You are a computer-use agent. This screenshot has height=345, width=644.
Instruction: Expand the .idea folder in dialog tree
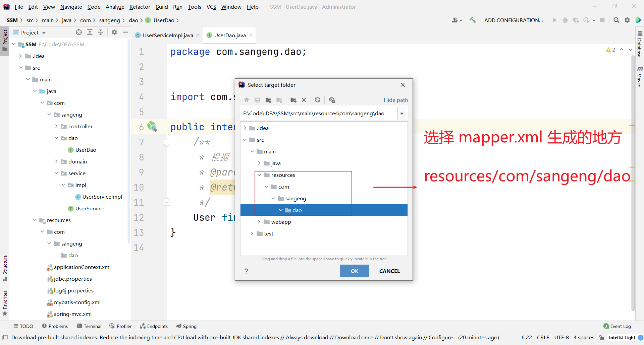pyautogui.click(x=245, y=128)
